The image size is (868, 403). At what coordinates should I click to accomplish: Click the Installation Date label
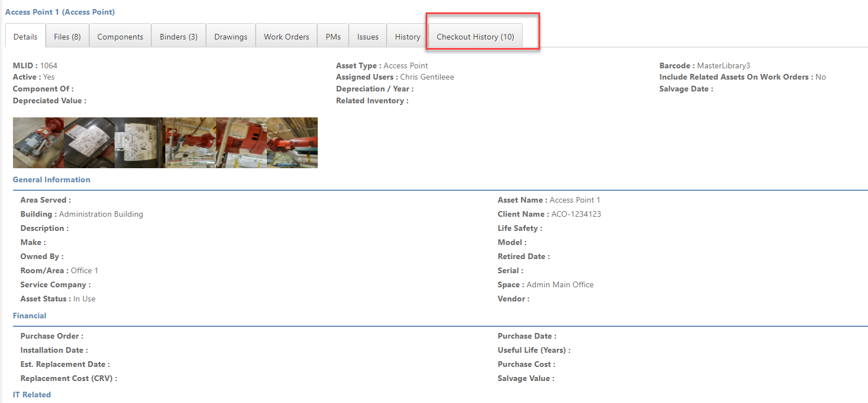point(54,350)
